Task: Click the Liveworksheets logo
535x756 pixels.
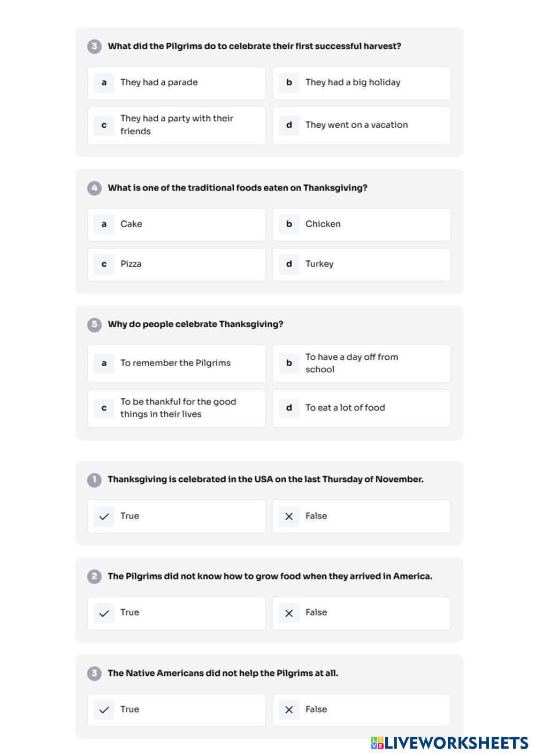Action: point(449,743)
